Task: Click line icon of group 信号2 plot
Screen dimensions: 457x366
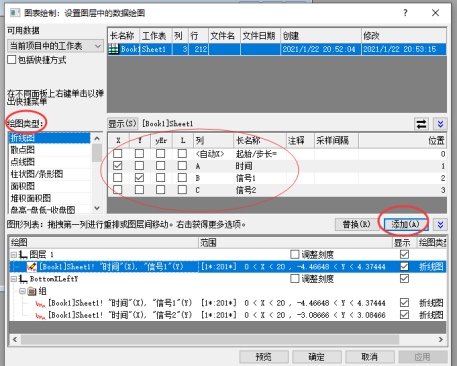Action: 40,315
